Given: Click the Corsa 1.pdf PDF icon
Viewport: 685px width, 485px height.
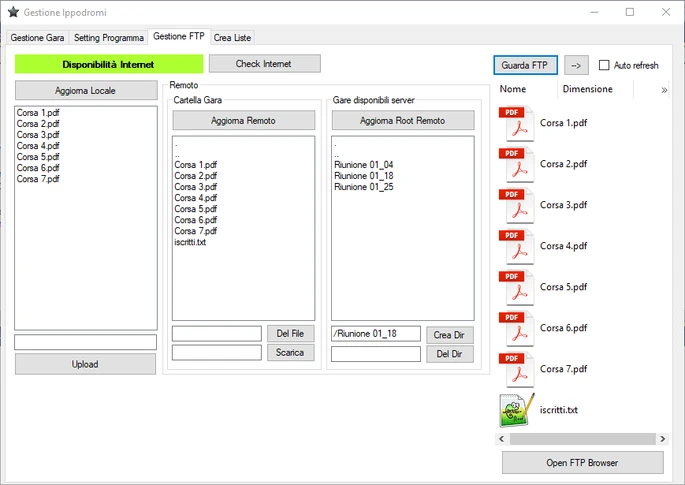Looking at the screenshot, I should coord(516,124).
